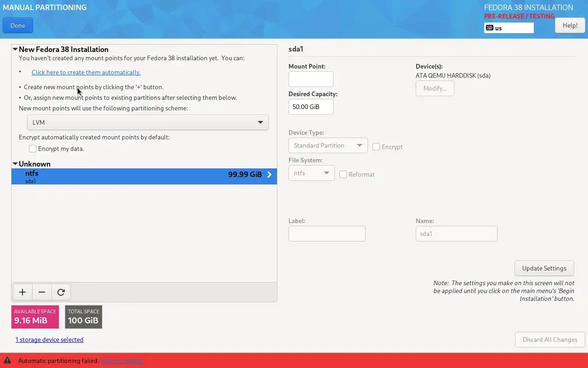This screenshot has height=368, width=588.
Task: Click link to create mount points automatically
Action: [86, 72]
